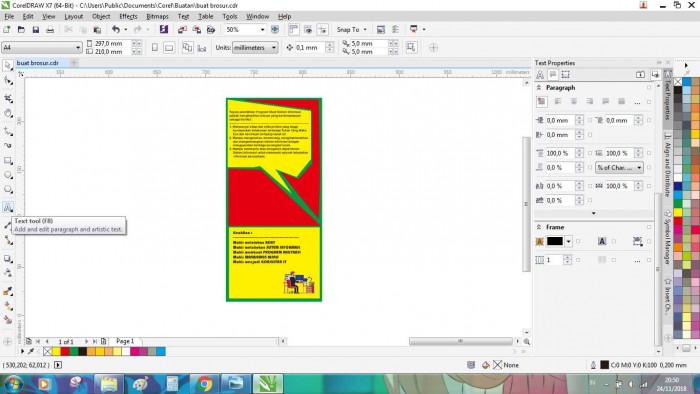Set paragraph alignment to Center
The image size is (700, 394).
[x=574, y=102]
